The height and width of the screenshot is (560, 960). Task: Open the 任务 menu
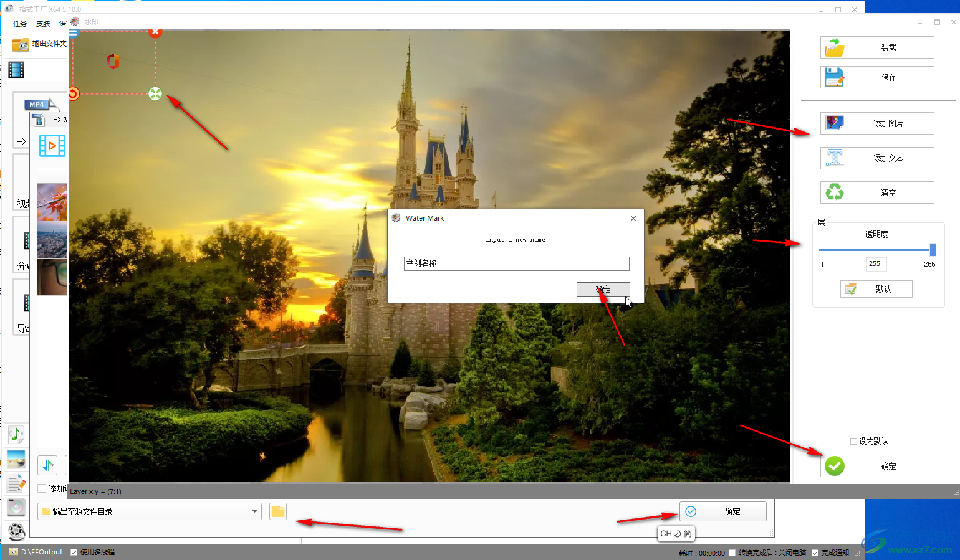(20, 24)
